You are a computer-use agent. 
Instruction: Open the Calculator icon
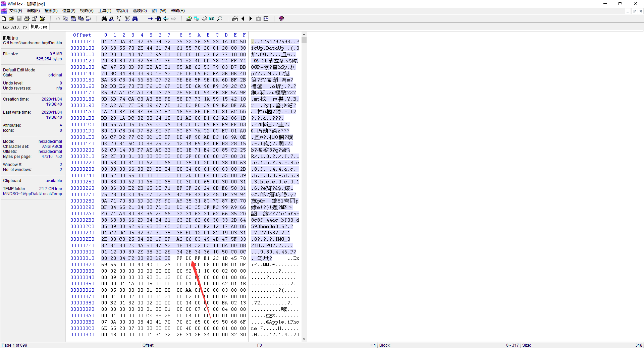[x=212, y=19]
